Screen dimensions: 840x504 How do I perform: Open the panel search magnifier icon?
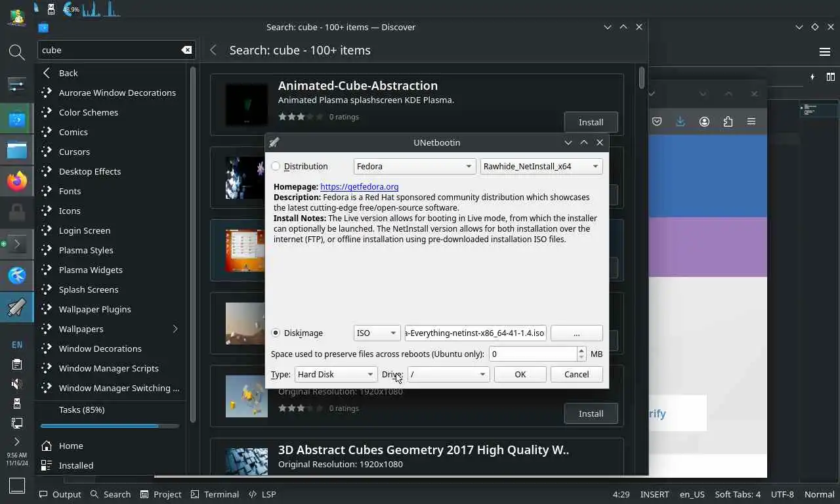tap(17, 52)
